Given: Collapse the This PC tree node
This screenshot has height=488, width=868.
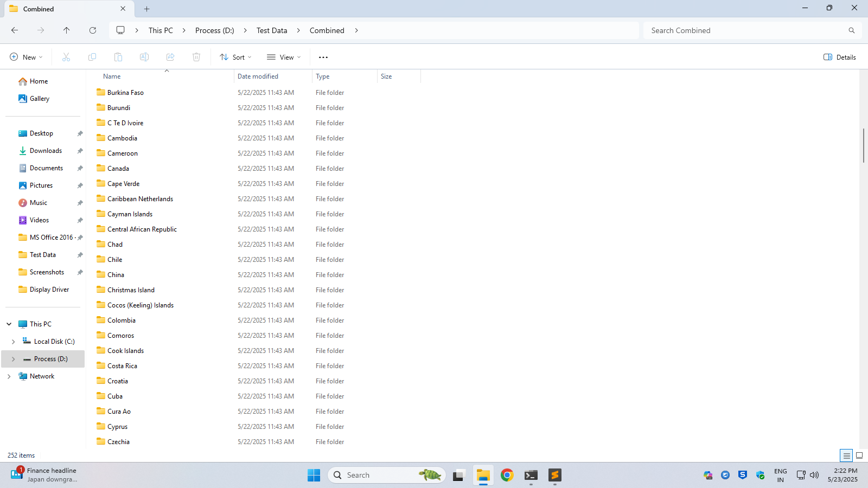Looking at the screenshot, I should click(9, 324).
